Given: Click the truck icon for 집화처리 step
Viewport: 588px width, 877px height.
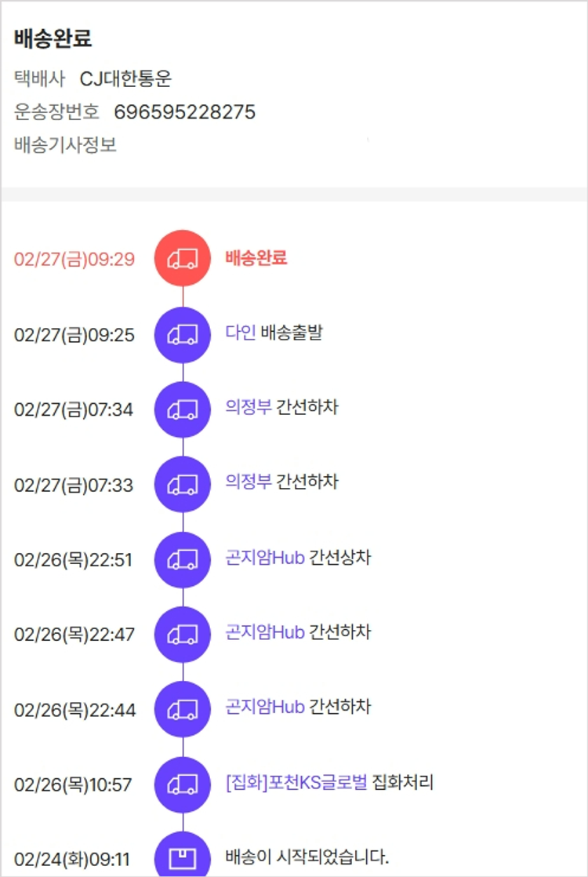Looking at the screenshot, I should tap(183, 784).
